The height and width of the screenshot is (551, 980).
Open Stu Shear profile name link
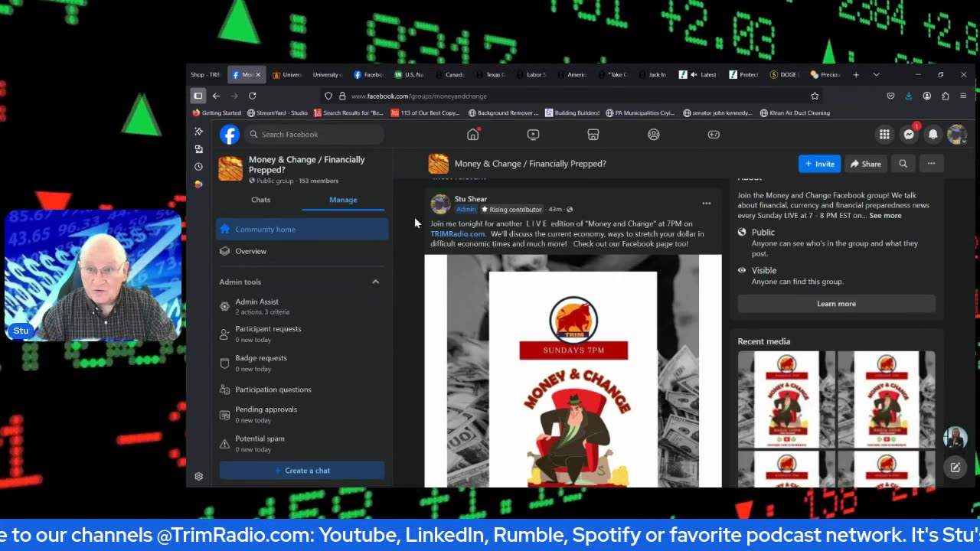[x=470, y=199]
